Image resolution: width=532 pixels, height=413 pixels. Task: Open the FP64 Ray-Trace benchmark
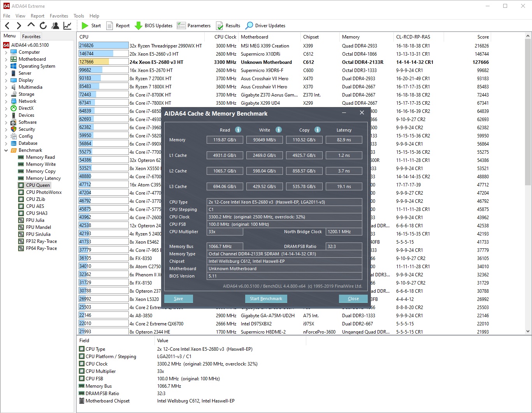(41, 248)
